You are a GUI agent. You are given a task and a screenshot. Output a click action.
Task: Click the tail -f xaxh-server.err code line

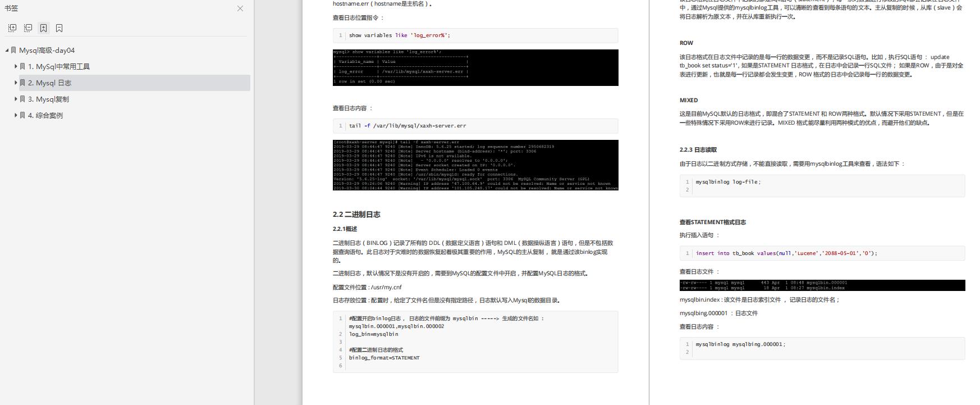tap(407, 126)
